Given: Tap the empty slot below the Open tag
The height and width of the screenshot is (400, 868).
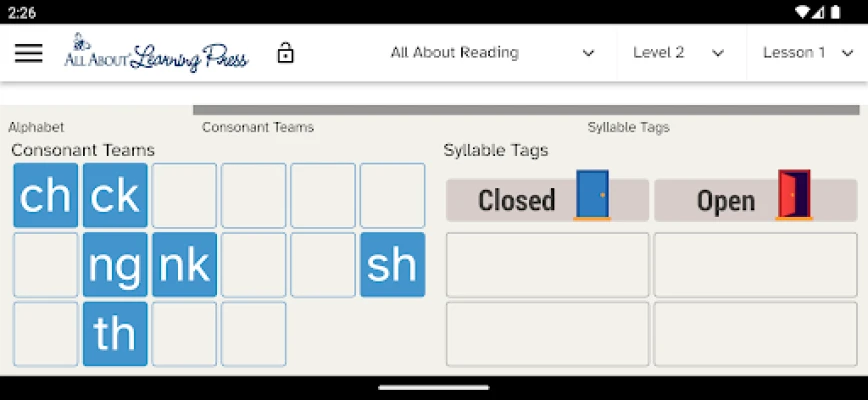Looking at the screenshot, I should (x=755, y=265).
